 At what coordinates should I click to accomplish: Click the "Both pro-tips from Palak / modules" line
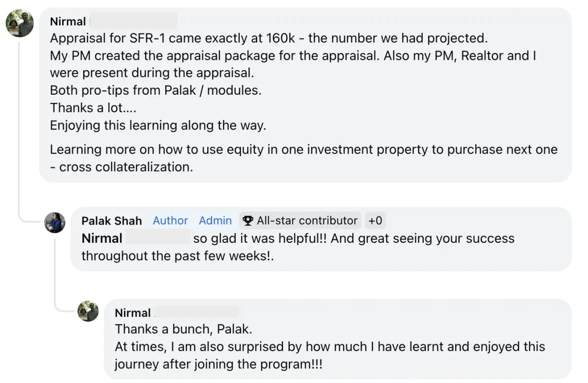[155, 90]
